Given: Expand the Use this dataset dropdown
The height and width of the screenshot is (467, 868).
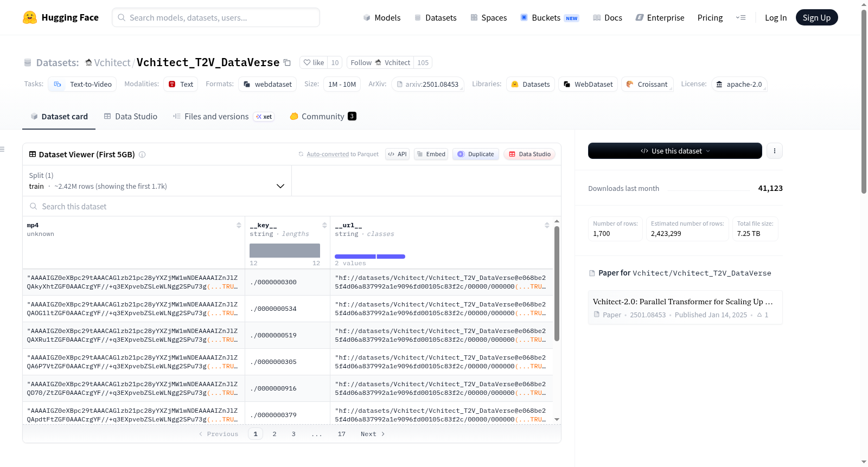Looking at the screenshot, I should 675,151.
